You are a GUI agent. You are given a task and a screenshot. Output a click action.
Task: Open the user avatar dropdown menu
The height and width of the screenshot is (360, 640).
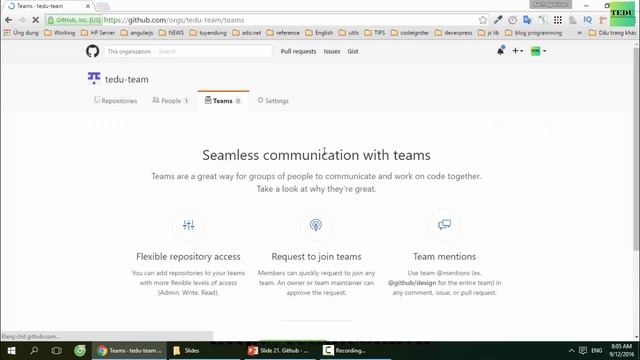[538, 51]
